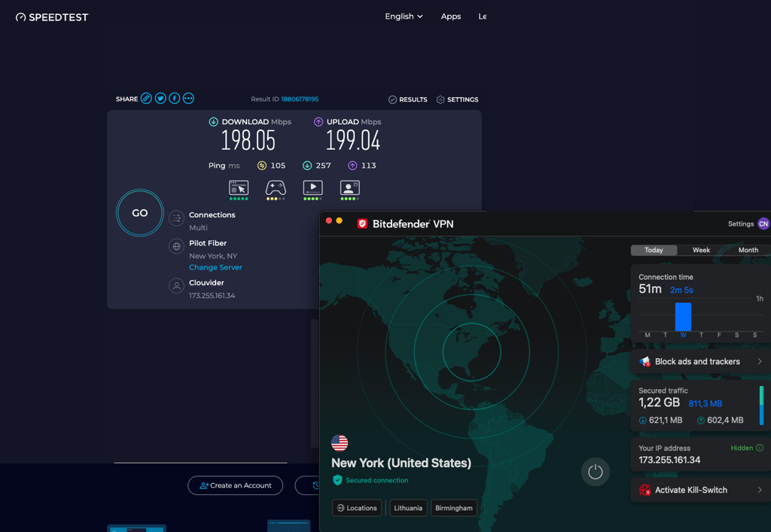
Task: Click the New York (United States) heading
Action: click(x=401, y=464)
